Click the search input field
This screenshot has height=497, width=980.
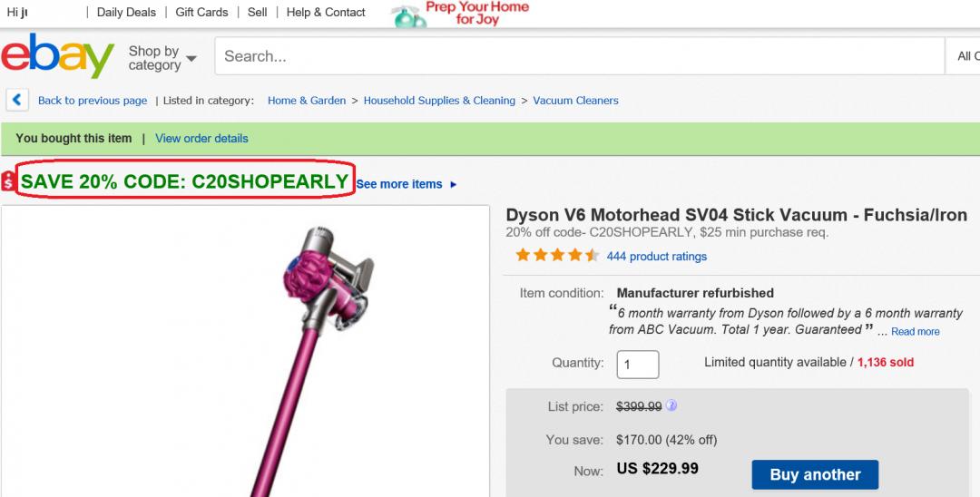click(579, 56)
